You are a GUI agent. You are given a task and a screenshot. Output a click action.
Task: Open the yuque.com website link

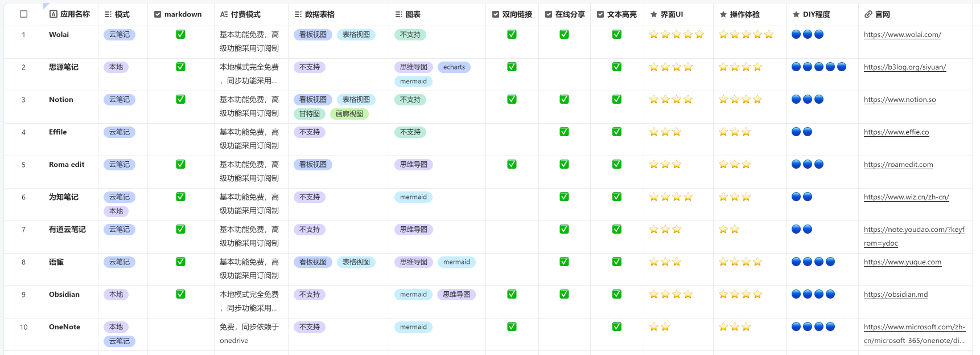(x=902, y=262)
